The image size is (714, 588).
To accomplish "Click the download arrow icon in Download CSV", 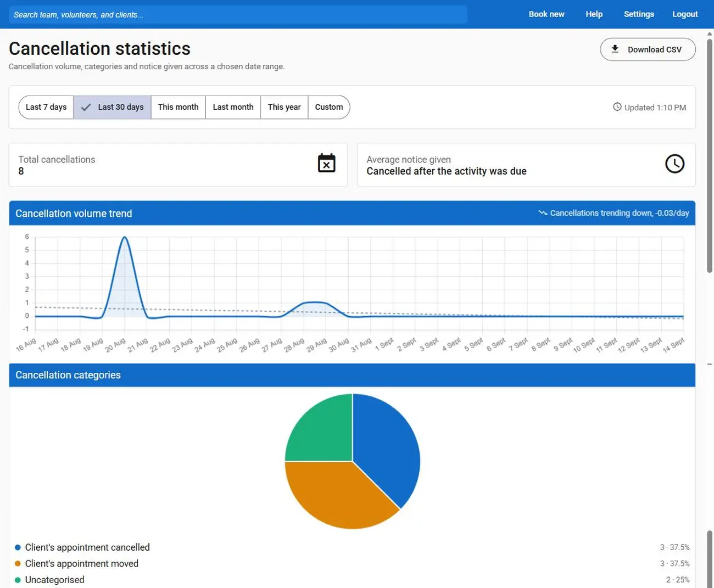I will 615,49.
